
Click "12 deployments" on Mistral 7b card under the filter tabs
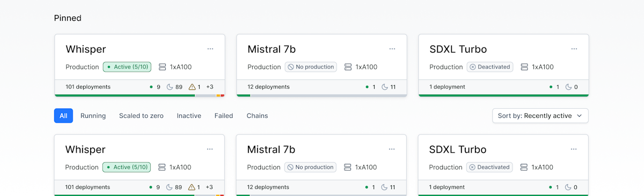pos(268,187)
